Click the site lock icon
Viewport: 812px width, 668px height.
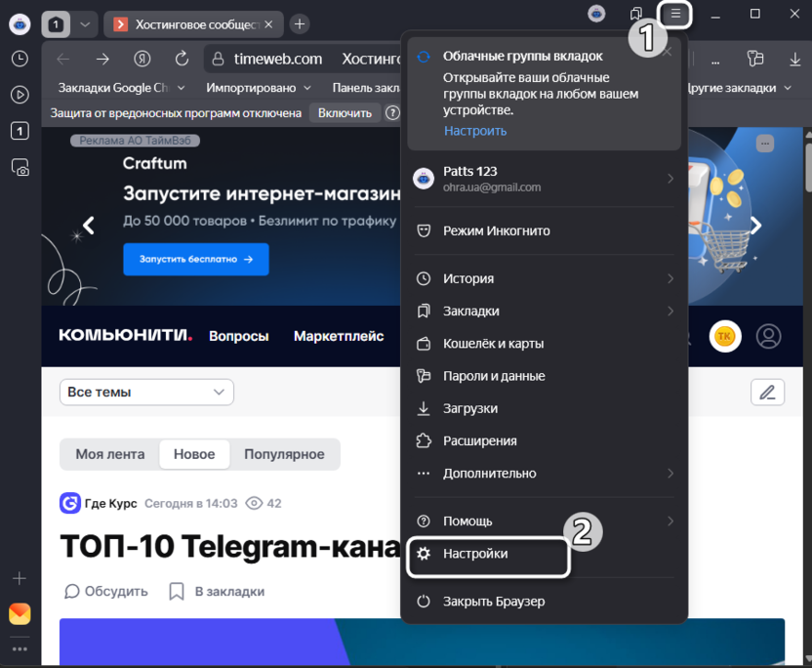coord(218,59)
